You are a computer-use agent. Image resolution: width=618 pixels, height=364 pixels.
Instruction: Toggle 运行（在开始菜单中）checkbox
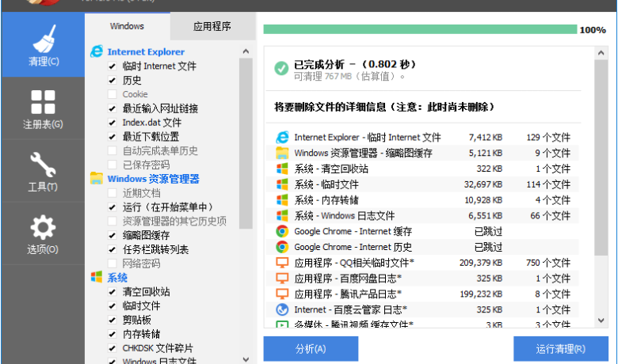point(113,207)
